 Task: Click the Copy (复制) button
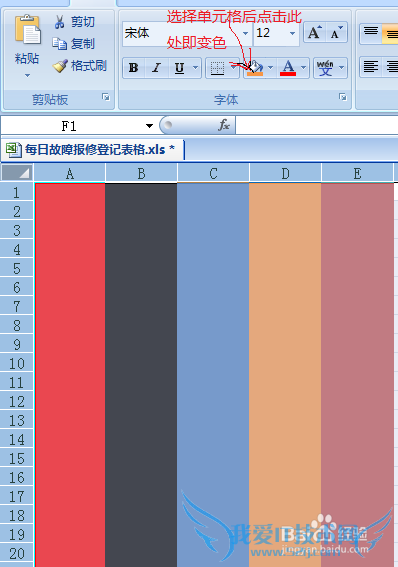coord(73,43)
